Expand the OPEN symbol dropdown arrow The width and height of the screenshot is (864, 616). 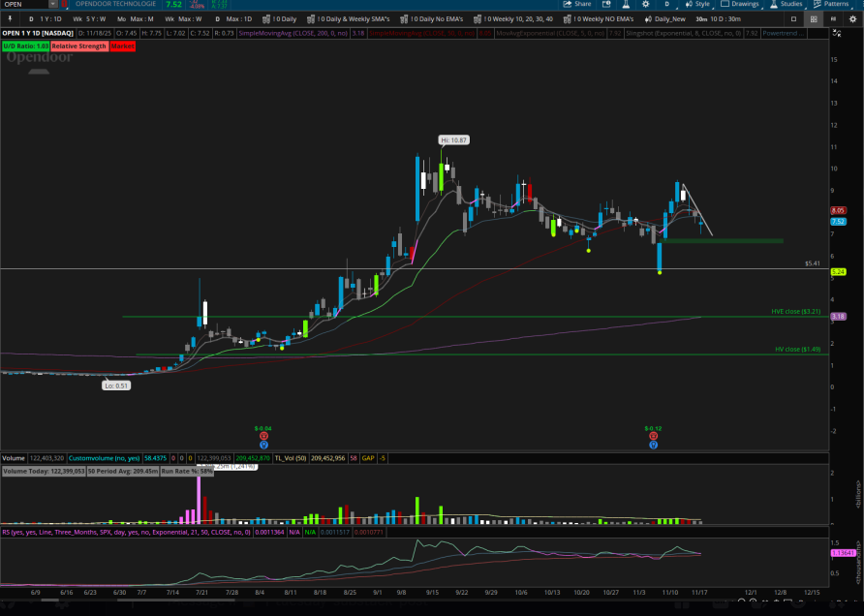point(53,4)
